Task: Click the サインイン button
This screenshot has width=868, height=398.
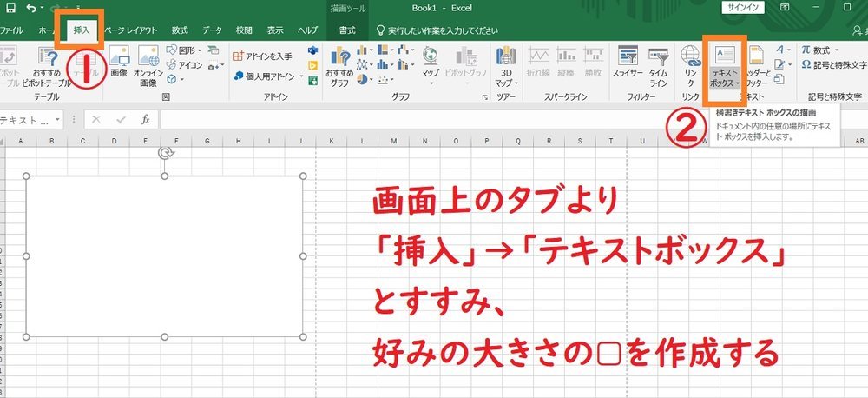Action: 743,7
